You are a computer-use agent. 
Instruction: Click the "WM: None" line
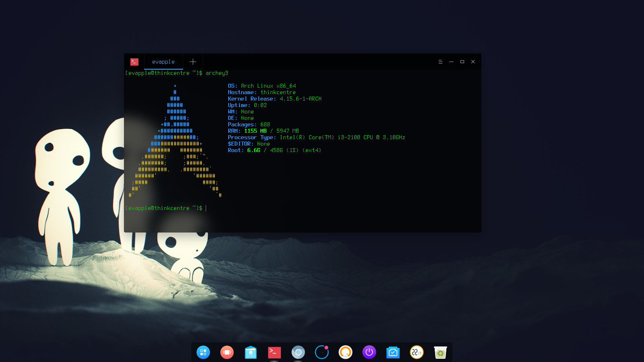pos(241,112)
